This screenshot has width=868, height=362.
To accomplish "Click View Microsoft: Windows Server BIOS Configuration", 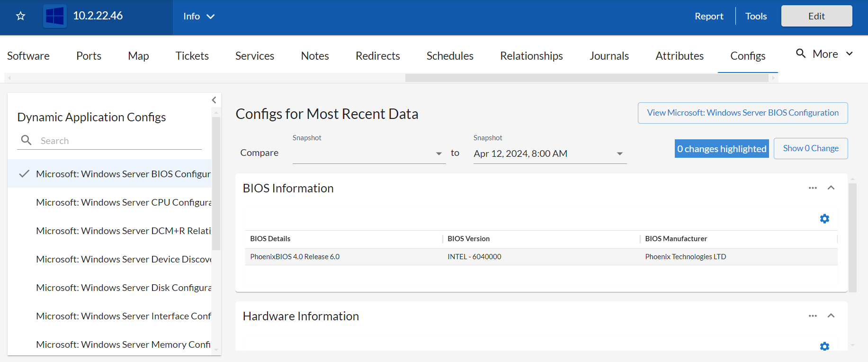I will coord(743,113).
